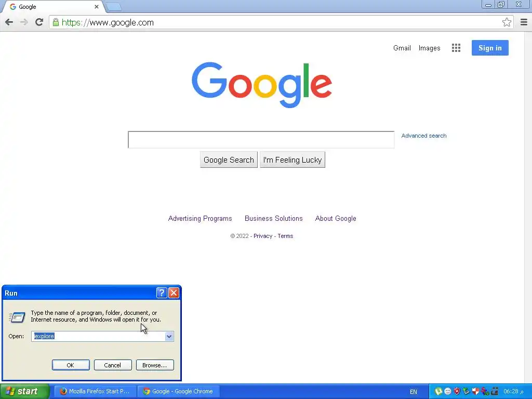This screenshot has width=532, height=399.
Task: Open the Images link
Action: point(429,48)
